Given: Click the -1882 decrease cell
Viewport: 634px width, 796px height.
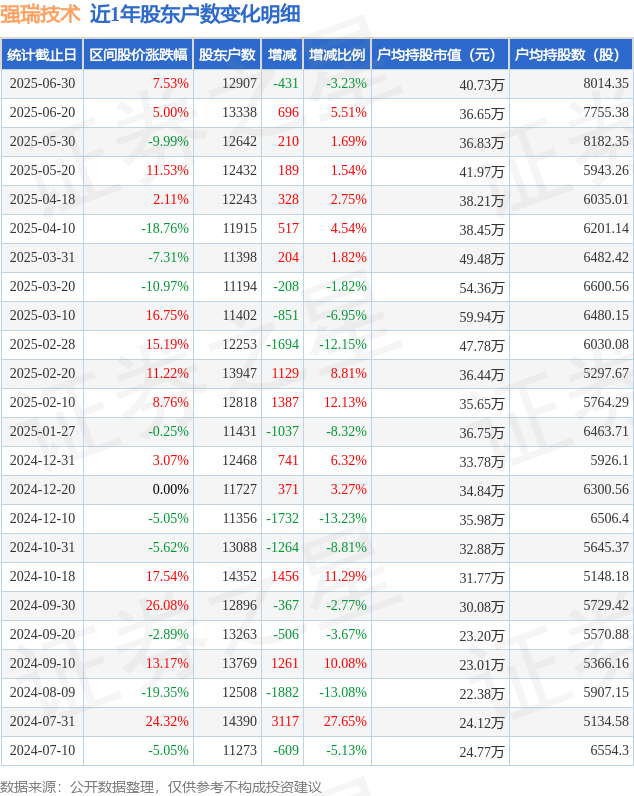Looking at the screenshot, I should pyautogui.click(x=283, y=692).
